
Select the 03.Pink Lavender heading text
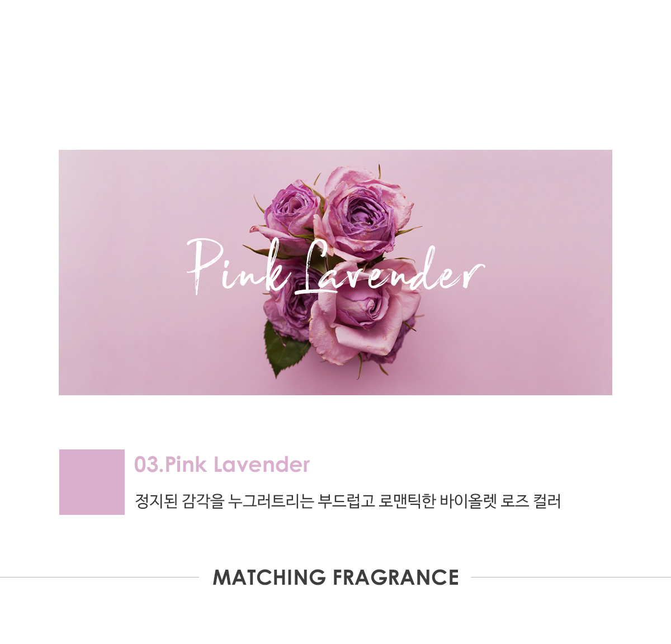click(221, 465)
